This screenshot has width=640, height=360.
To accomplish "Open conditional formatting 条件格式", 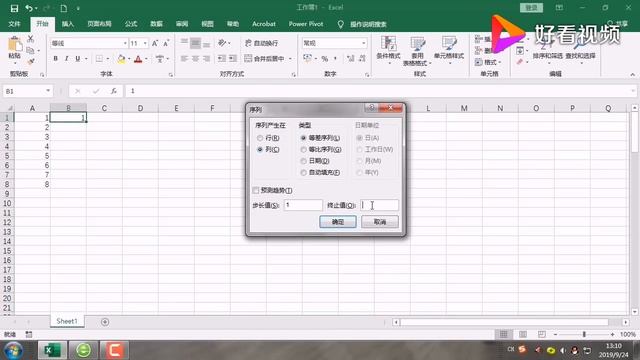I will (388, 50).
